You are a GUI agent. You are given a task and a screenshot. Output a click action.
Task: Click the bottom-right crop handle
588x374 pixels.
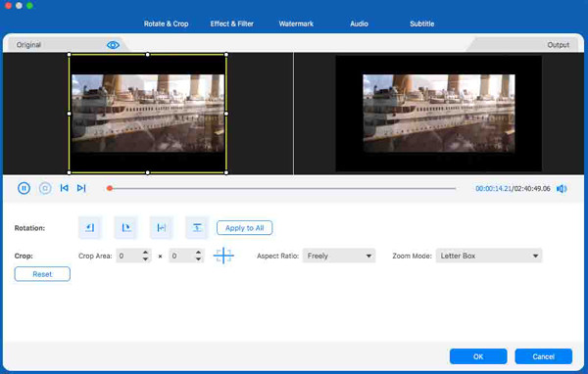pyautogui.click(x=226, y=172)
